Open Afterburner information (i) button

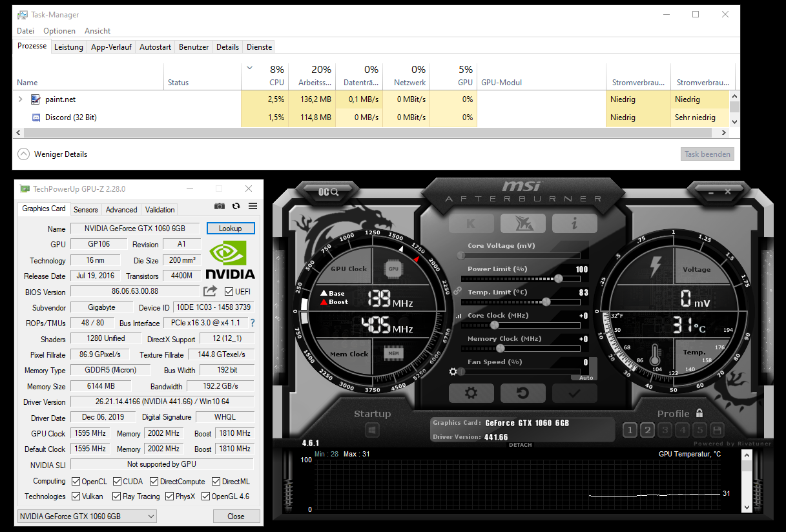coord(574,223)
